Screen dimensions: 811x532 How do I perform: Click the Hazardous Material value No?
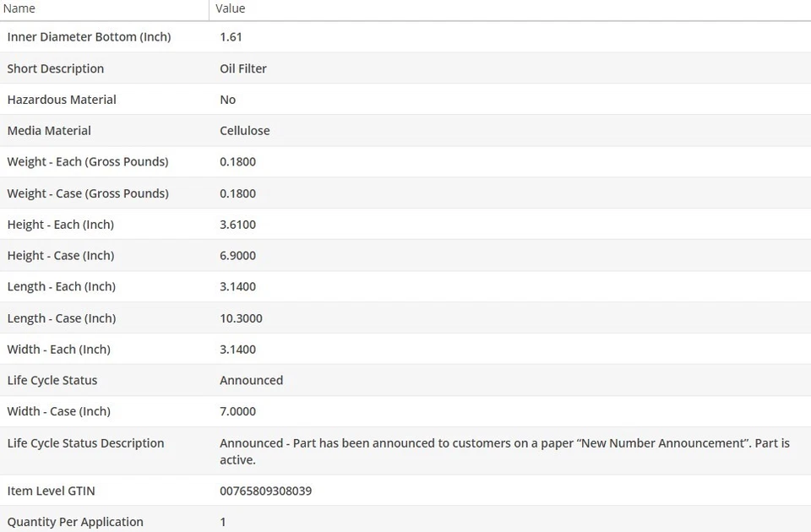pyautogui.click(x=227, y=100)
